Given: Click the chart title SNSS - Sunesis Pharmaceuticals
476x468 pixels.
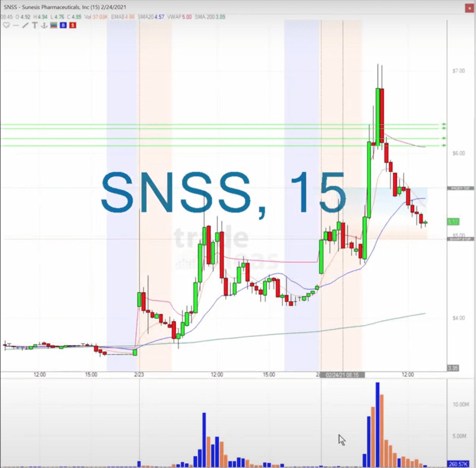Looking at the screenshot, I should pos(65,7).
